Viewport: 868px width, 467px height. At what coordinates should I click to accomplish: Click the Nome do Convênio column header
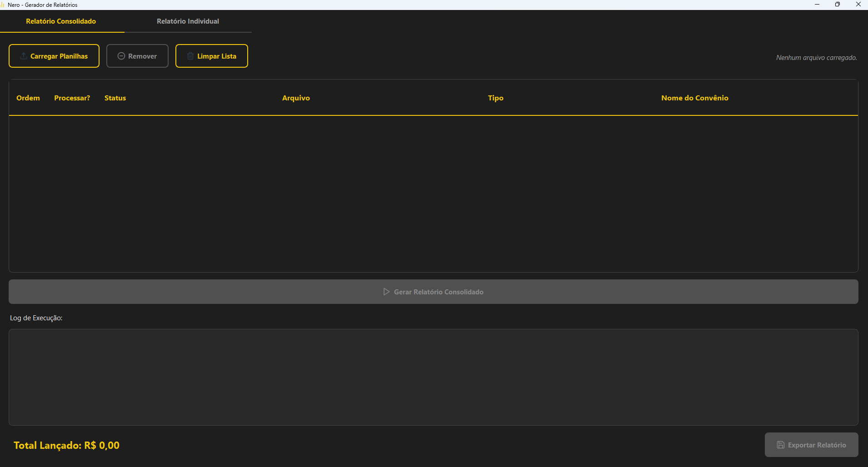pyautogui.click(x=694, y=98)
